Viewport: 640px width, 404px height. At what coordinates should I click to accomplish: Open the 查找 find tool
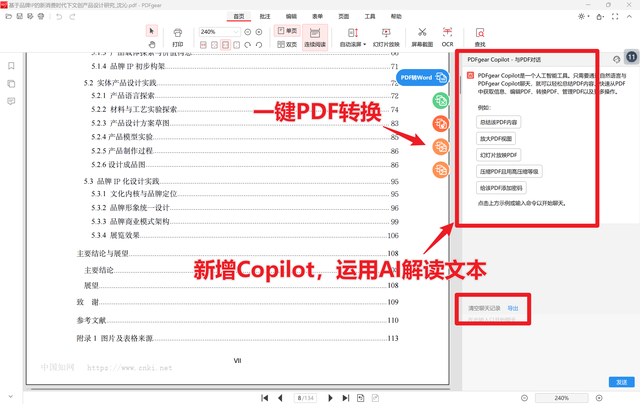click(x=480, y=38)
